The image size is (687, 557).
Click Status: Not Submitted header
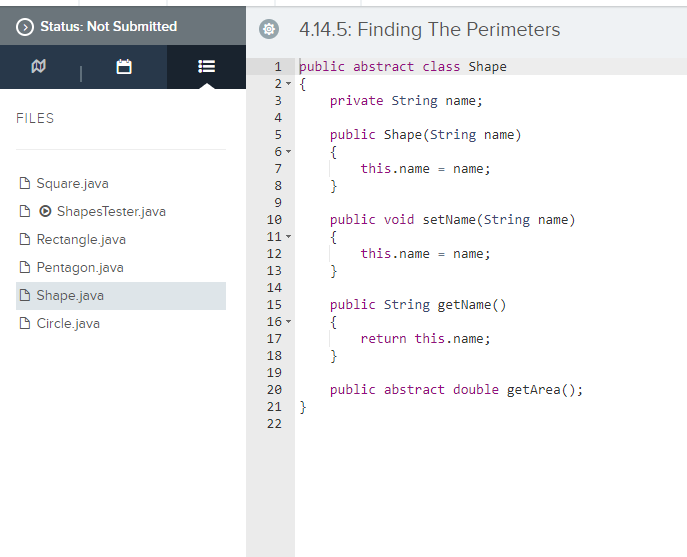(109, 26)
